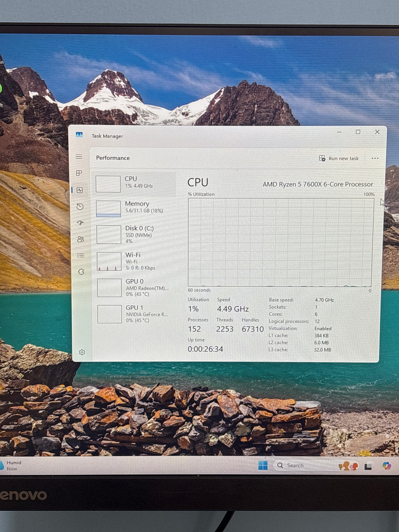
Task: Minimize the Task Manager window
Action: tap(339, 132)
